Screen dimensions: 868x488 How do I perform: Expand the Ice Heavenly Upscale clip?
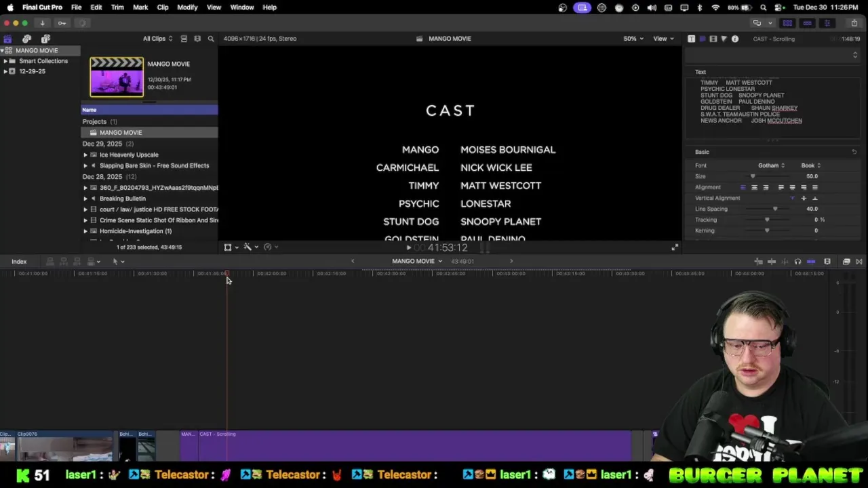[85, 155]
